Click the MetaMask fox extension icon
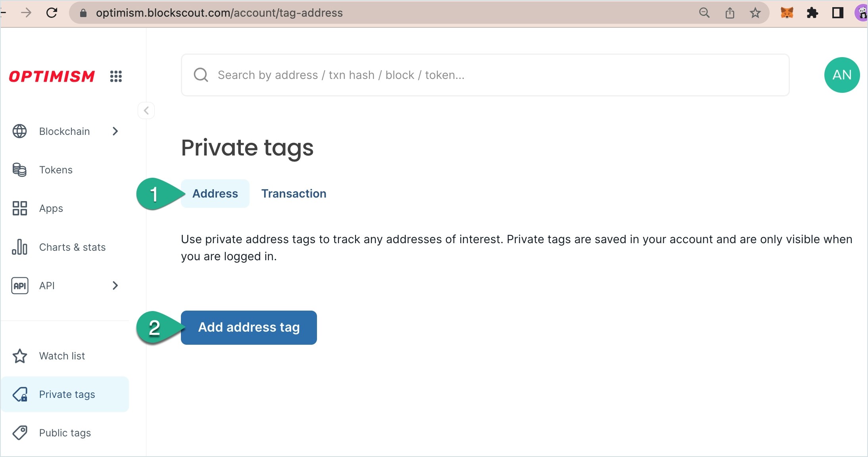This screenshot has height=457, width=868. tap(787, 13)
